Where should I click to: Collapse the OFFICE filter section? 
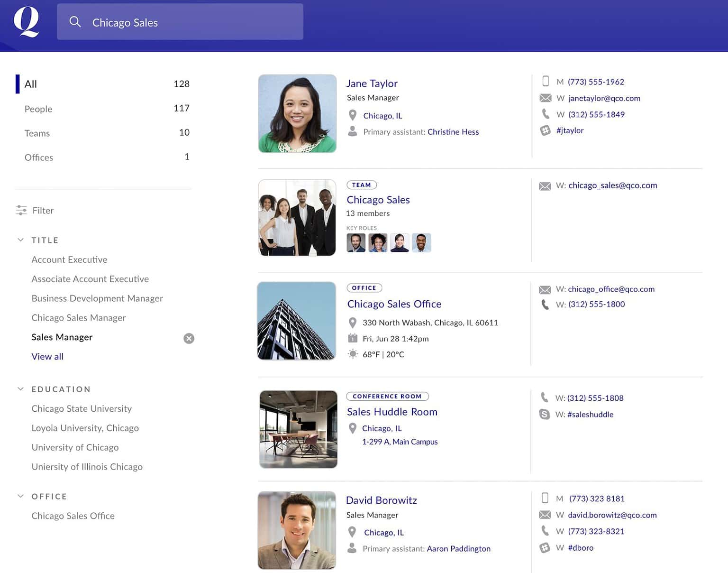pyautogui.click(x=20, y=496)
